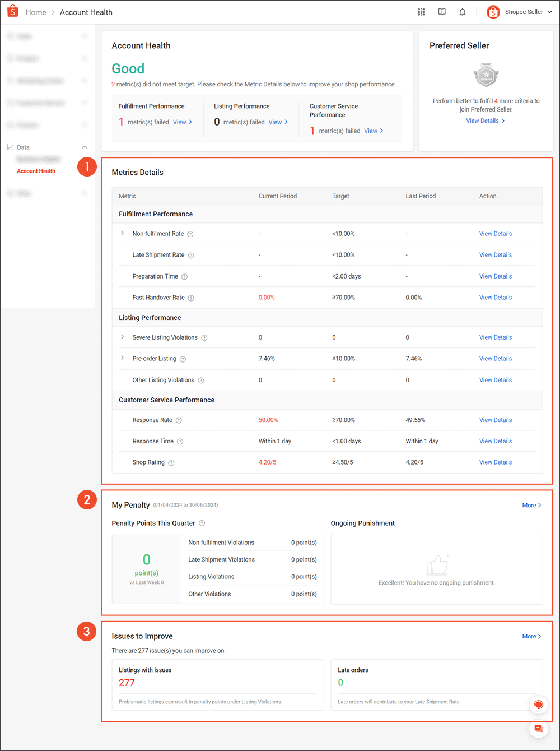
Task: Open the webchat bubble icon at bottom right
Action: (538, 729)
